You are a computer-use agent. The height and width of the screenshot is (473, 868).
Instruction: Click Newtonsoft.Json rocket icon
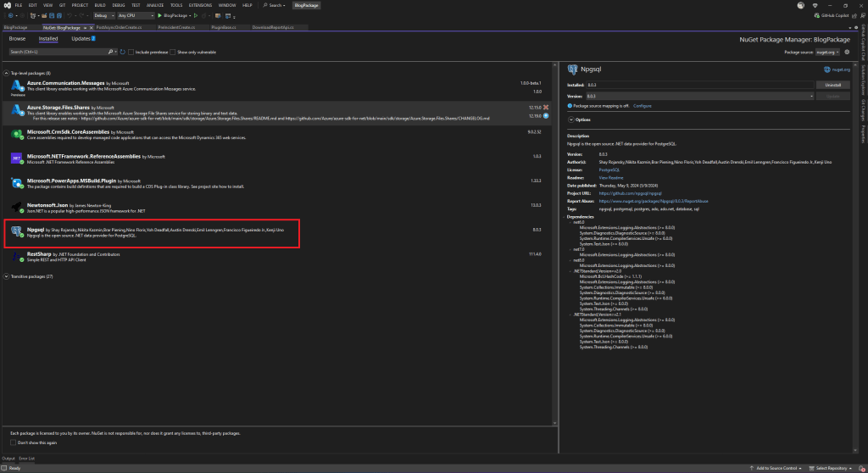[x=17, y=208]
